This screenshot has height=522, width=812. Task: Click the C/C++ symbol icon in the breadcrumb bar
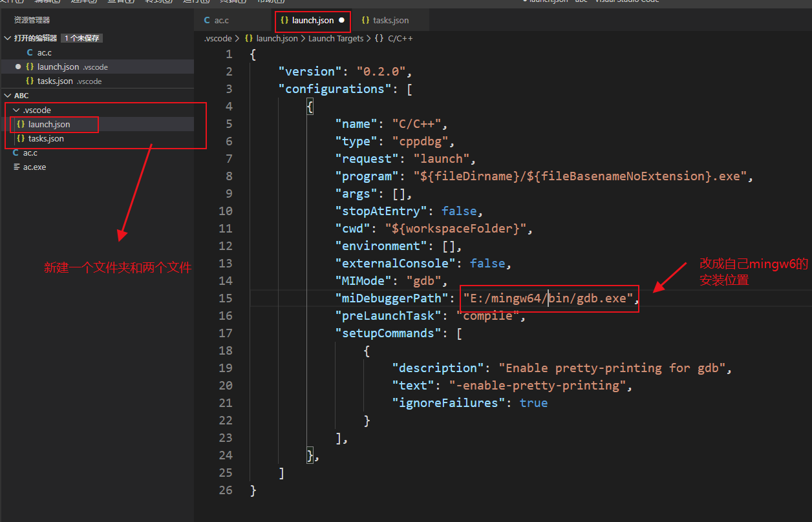tap(378, 38)
